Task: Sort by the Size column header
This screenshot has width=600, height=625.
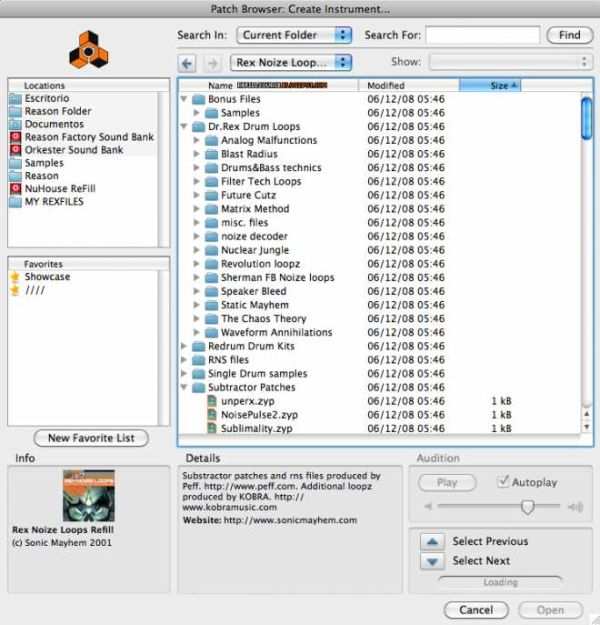Action: click(490, 85)
